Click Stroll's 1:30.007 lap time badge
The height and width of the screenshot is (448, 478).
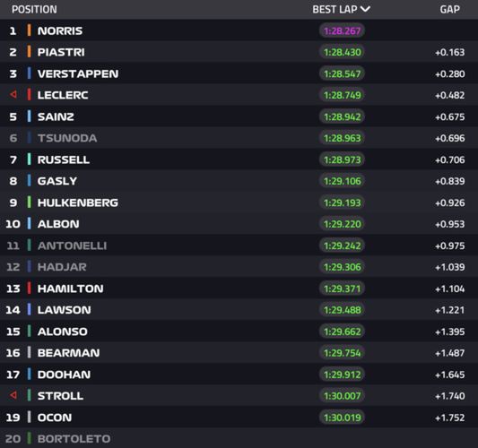click(342, 396)
